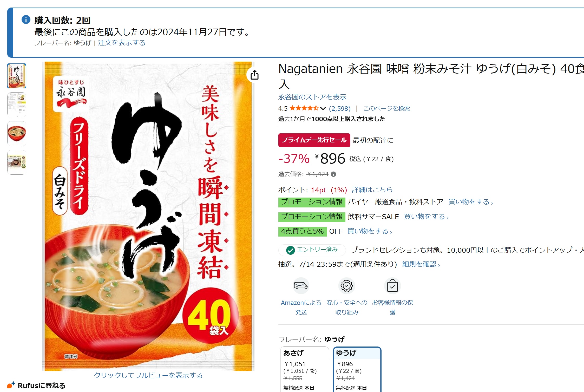Select the ゆうげ flavor option
The height and width of the screenshot is (392, 584).
click(x=357, y=369)
